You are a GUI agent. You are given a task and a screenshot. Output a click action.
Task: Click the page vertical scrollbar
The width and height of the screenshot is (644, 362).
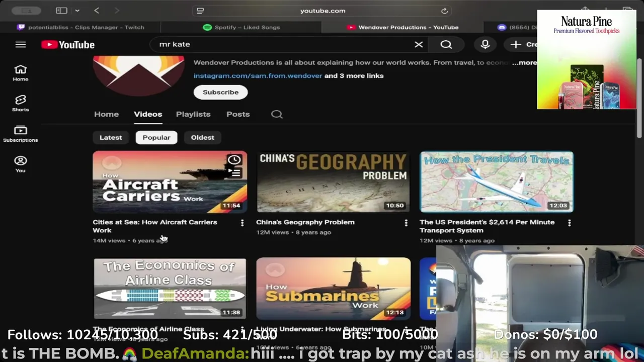pyautogui.click(x=639, y=98)
